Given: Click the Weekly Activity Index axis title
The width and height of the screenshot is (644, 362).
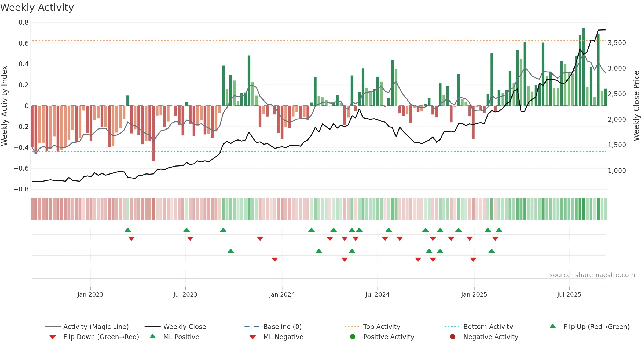Looking at the screenshot, I should pyautogui.click(x=4, y=106).
